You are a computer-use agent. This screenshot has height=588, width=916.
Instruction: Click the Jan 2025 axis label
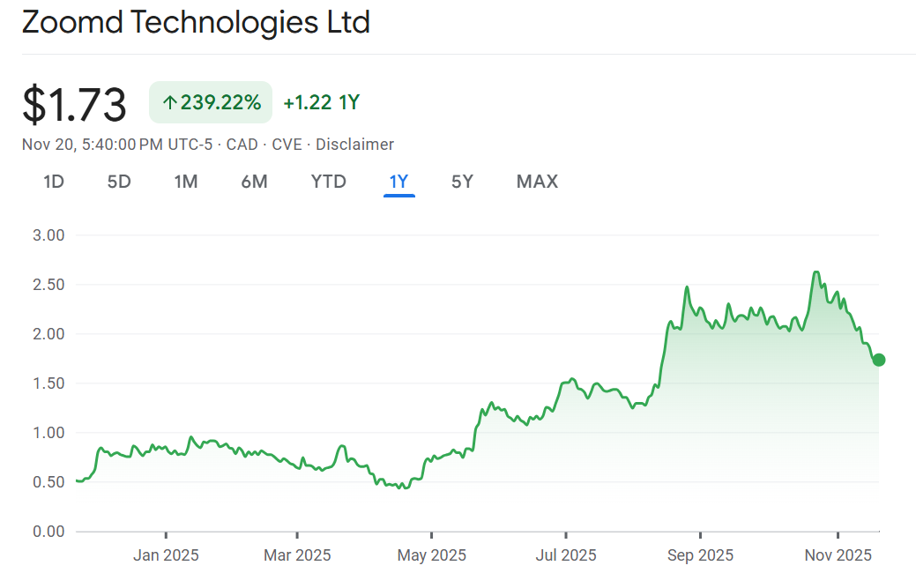166,555
